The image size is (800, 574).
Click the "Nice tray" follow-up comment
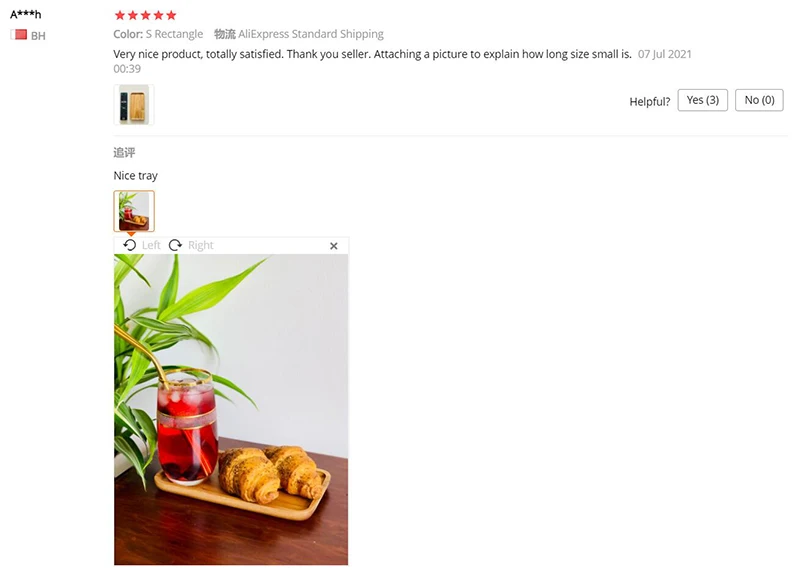135,176
